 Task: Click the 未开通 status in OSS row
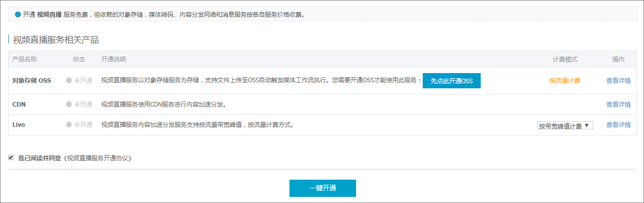pyautogui.click(x=83, y=81)
